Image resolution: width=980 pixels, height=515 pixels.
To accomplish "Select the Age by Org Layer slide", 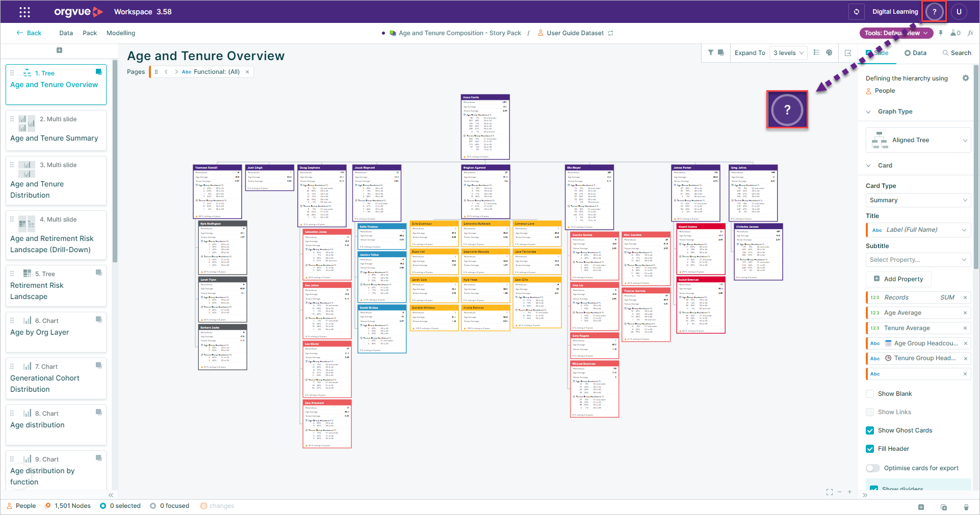I will [x=56, y=332].
